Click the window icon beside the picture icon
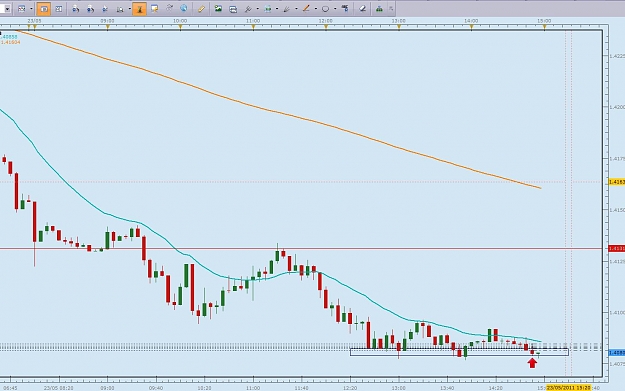Image resolution: width=625 pixels, height=391 pixels. [x=233, y=8]
